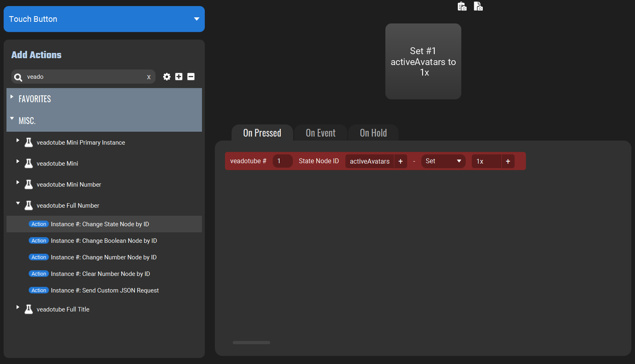The image size is (635, 364).
Task: Click the plus beside the activeAvatars field
Action: [401, 161]
